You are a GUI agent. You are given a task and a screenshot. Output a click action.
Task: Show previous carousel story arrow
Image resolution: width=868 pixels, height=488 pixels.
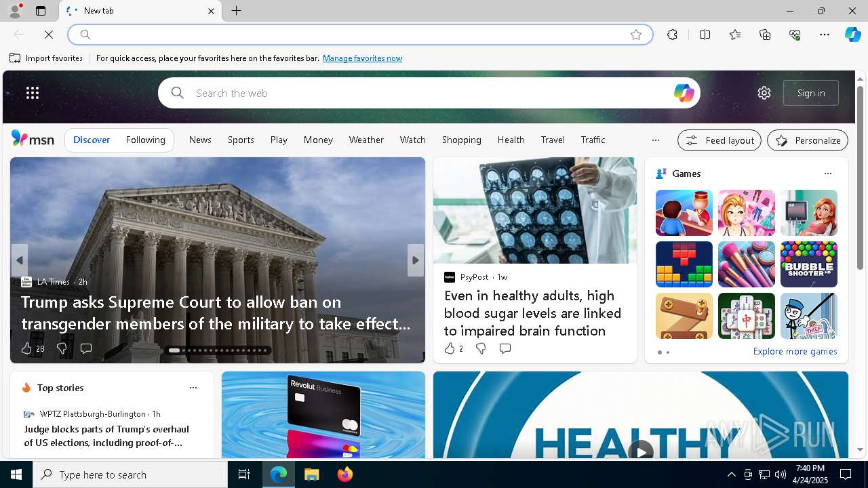[x=20, y=260]
